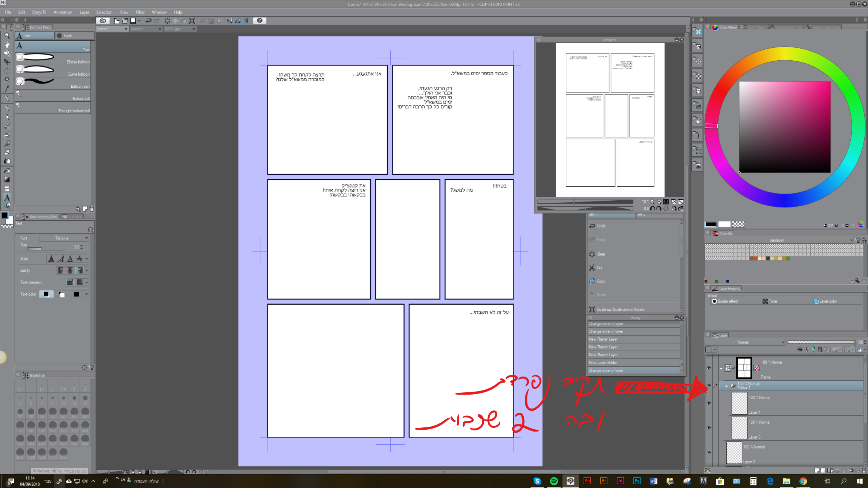
Task: Open the Filter menu
Action: coord(140,12)
